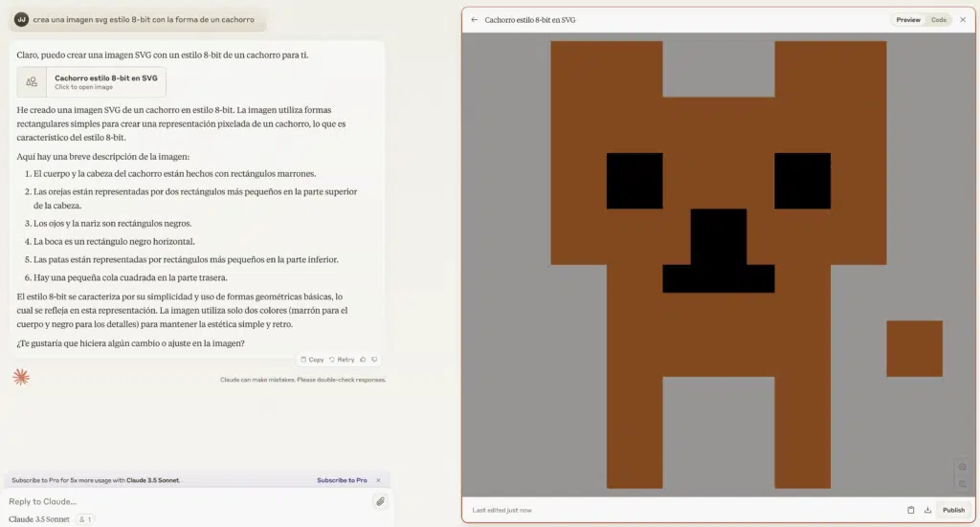980x527 pixels.
Task: Go back with the artifact panel arrow
Action: pos(475,20)
